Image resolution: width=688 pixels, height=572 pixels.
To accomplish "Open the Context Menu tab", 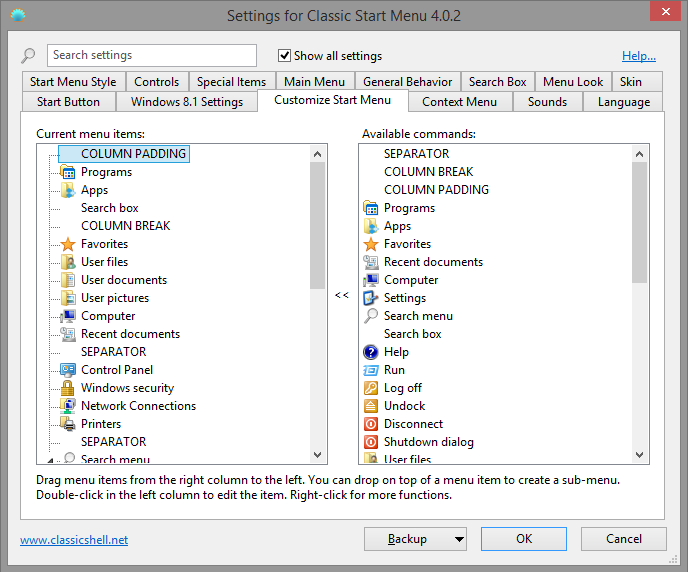I will click(x=459, y=102).
